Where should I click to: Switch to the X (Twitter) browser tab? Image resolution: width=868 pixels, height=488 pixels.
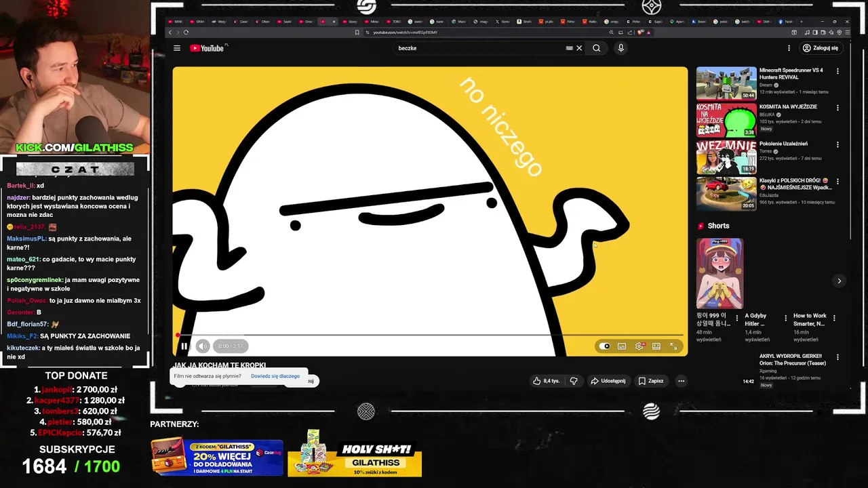pyautogui.click(x=501, y=22)
